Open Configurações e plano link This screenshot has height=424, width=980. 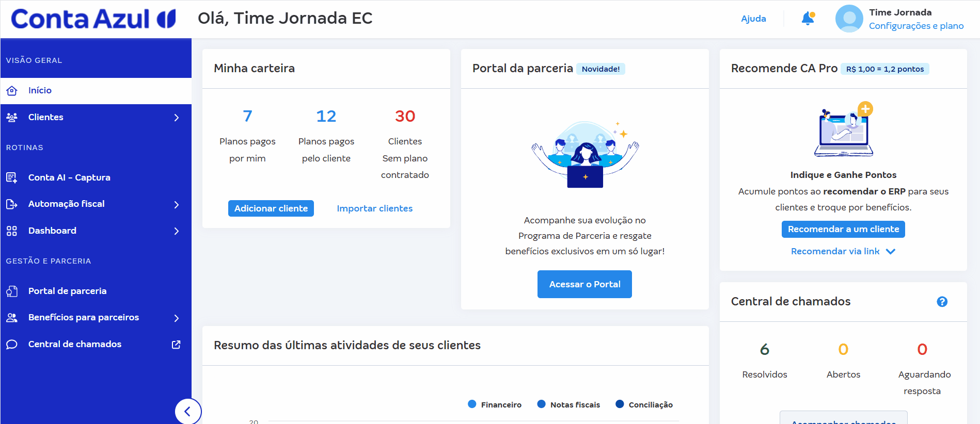(x=916, y=26)
